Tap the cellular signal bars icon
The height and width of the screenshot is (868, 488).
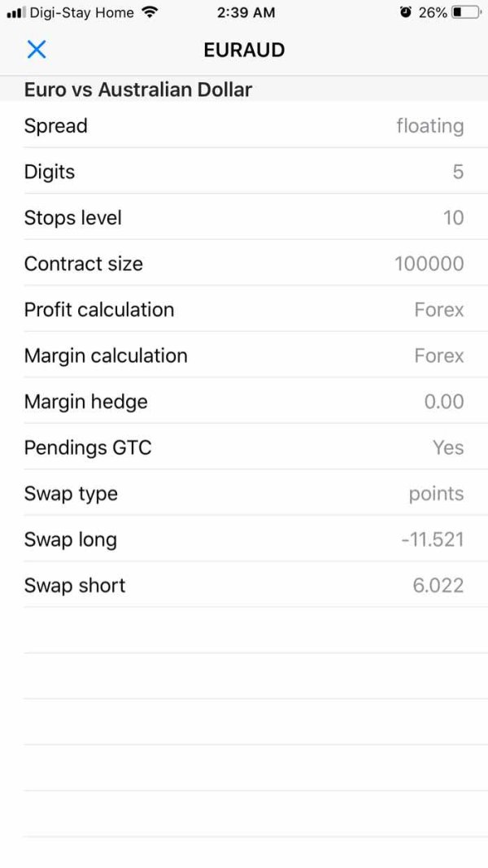pos(16,13)
